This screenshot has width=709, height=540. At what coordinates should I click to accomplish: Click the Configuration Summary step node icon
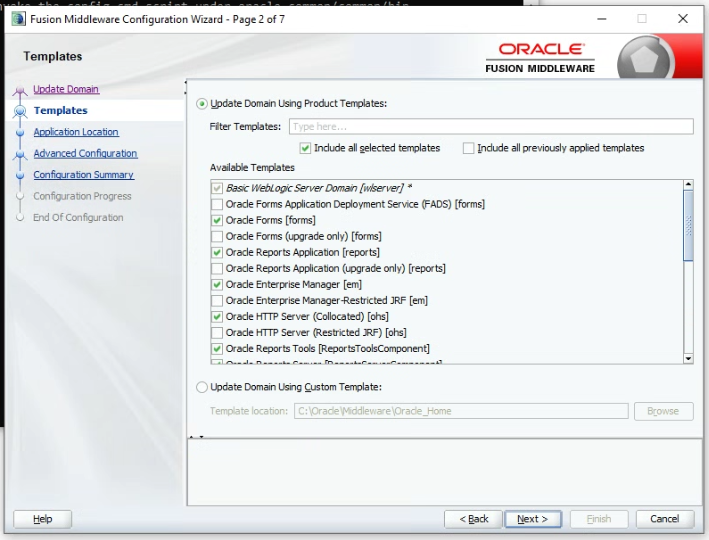click(x=19, y=175)
